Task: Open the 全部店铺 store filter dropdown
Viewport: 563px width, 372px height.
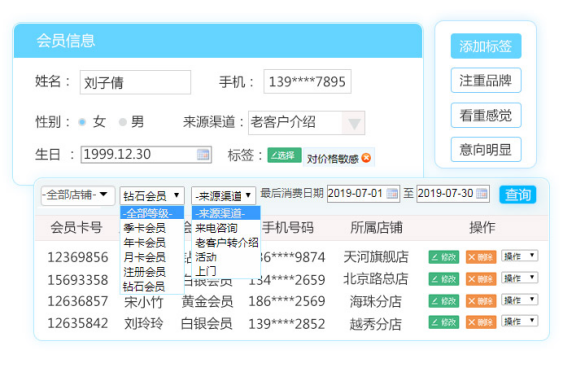Action: point(78,195)
